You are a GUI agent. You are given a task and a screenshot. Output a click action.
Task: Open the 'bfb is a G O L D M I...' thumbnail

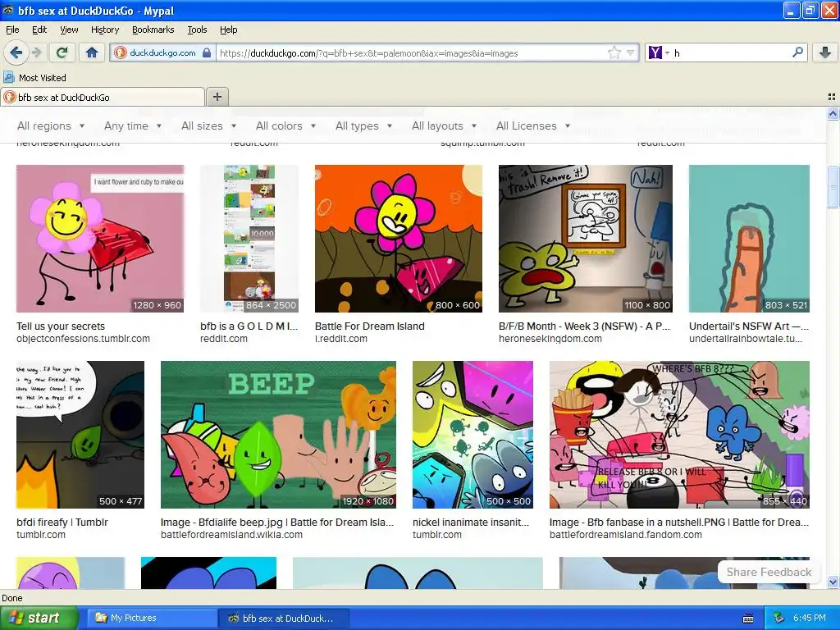point(249,239)
